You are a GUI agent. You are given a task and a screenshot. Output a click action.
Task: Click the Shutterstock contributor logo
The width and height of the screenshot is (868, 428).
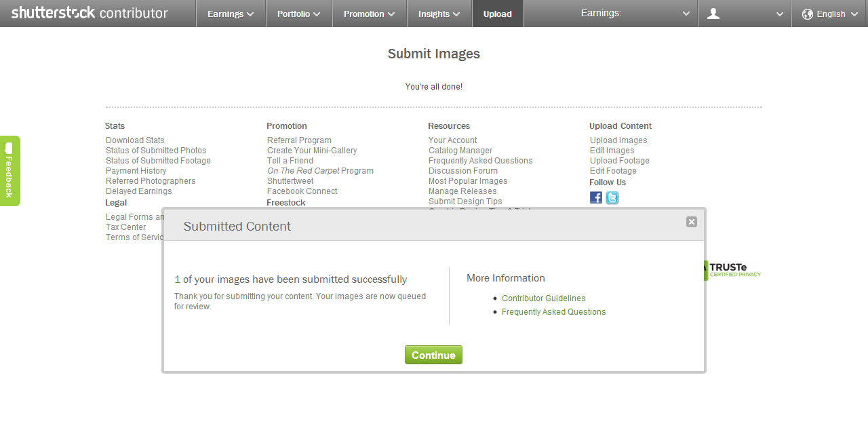90,13
